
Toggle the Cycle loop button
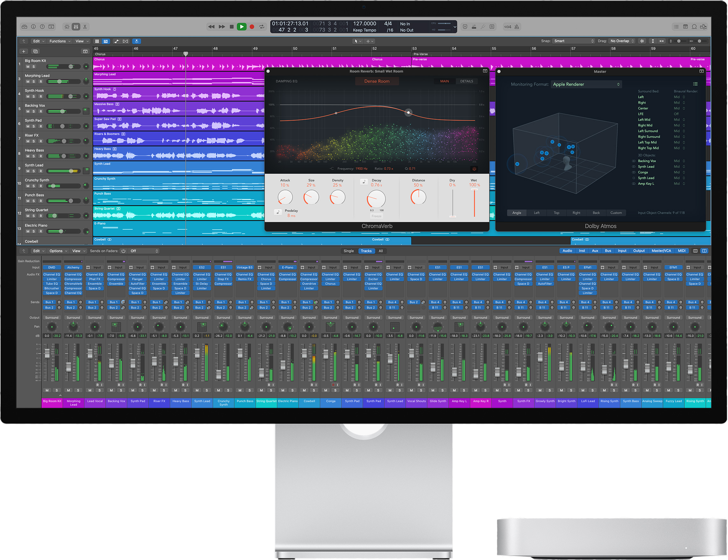[x=262, y=27]
